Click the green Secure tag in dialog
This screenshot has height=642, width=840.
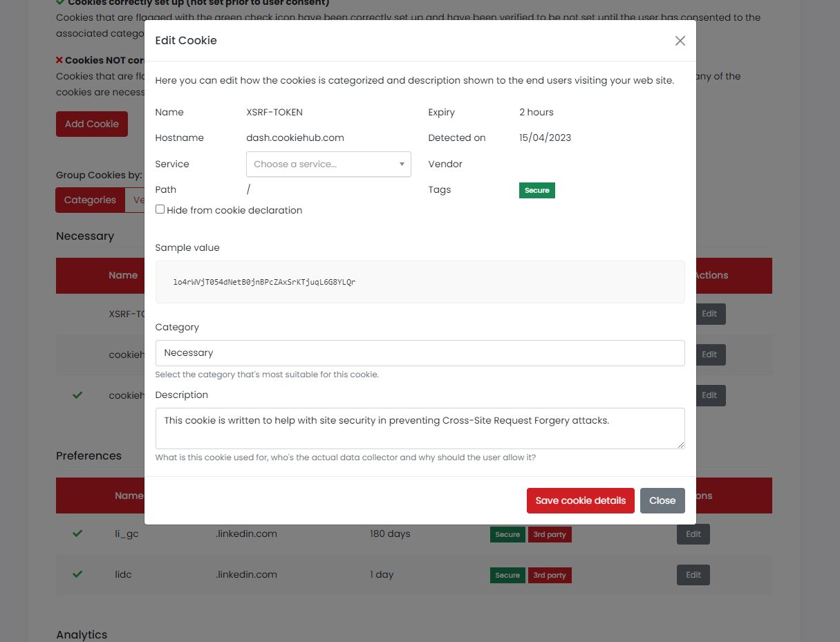click(x=536, y=191)
